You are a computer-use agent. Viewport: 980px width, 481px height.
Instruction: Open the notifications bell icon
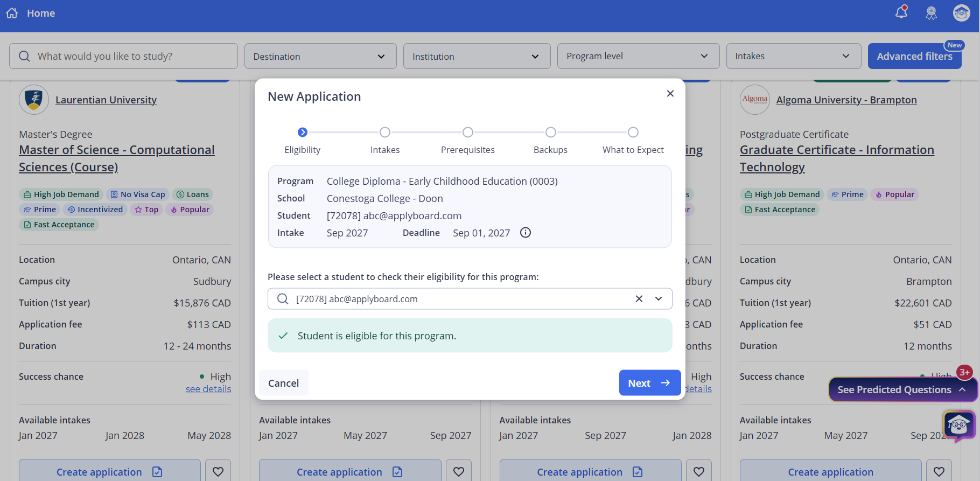tap(901, 12)
